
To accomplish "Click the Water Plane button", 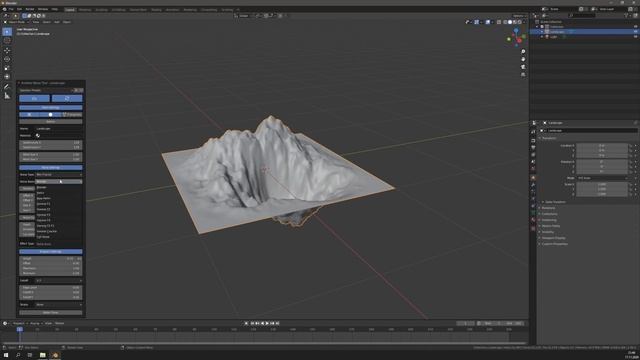I will pos(51,313).
